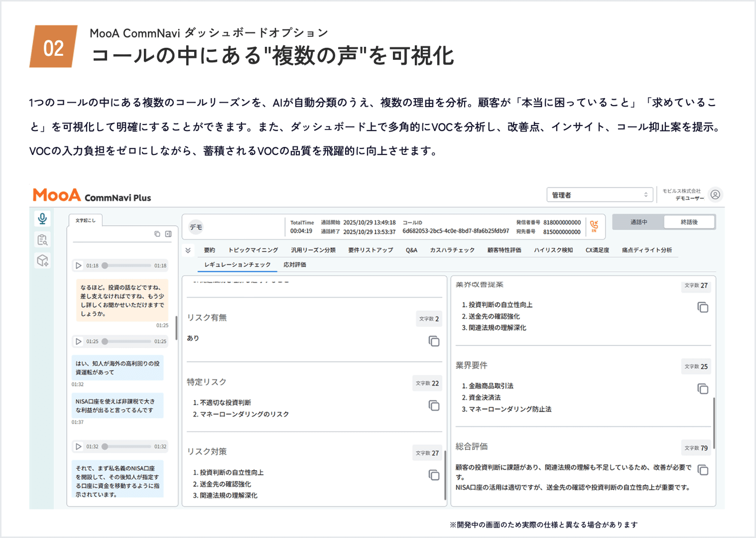Screen dimensions: 756x538
Task: Click the MooA CommNavi Plus logo
Action: coord(92,195)
